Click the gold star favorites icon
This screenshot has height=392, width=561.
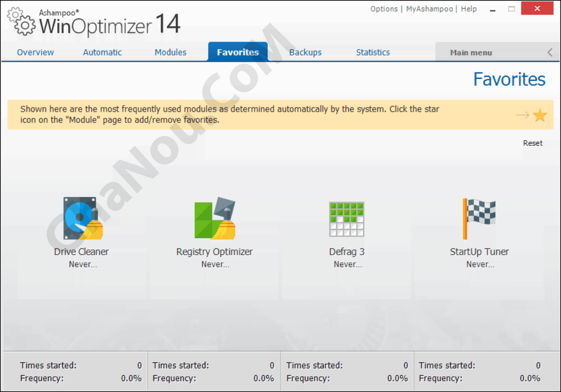pos(539,115)
